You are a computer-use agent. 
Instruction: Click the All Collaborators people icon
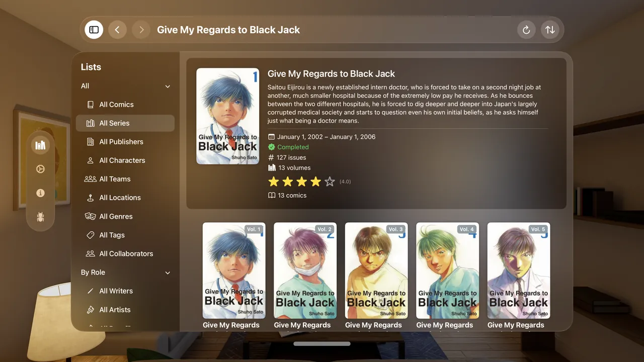tap(91, 253)
